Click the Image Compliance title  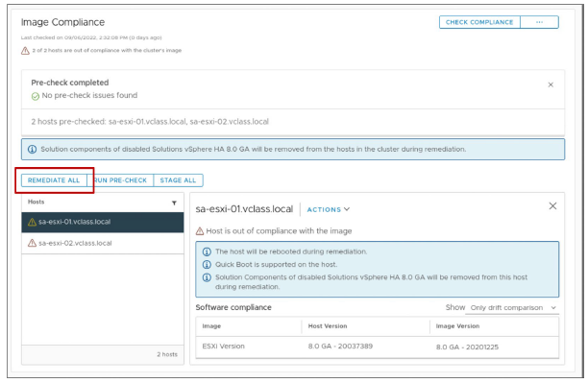(x=62, y=22)
